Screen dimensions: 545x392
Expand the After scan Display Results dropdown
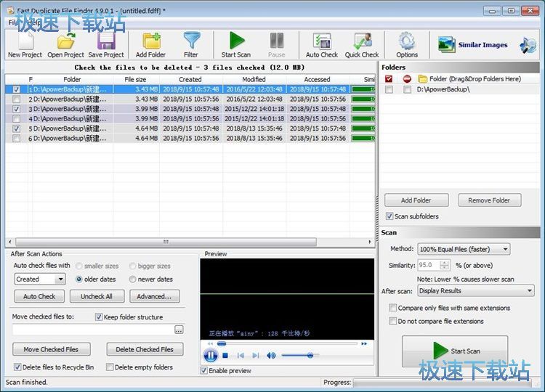(476, 290)
